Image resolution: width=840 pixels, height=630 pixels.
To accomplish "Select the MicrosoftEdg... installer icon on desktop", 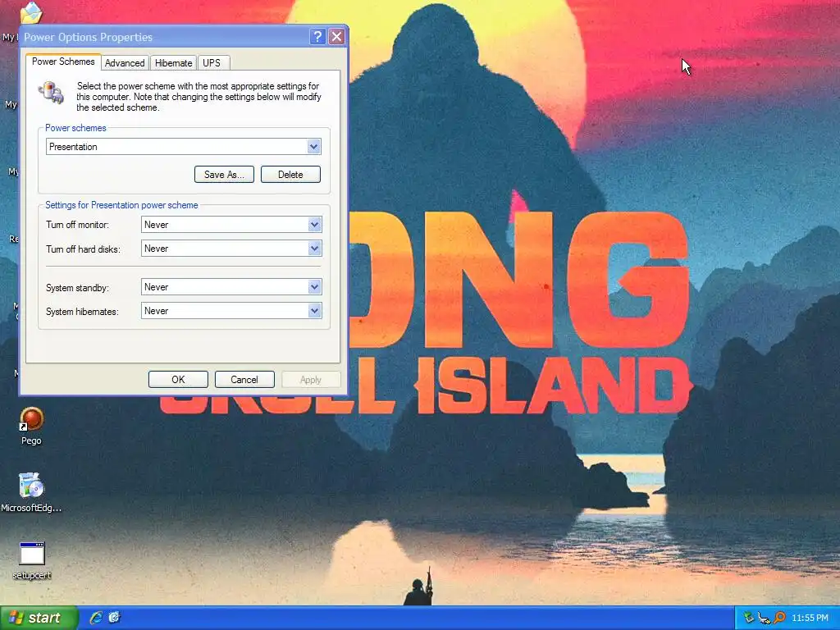I will point(31,492).
